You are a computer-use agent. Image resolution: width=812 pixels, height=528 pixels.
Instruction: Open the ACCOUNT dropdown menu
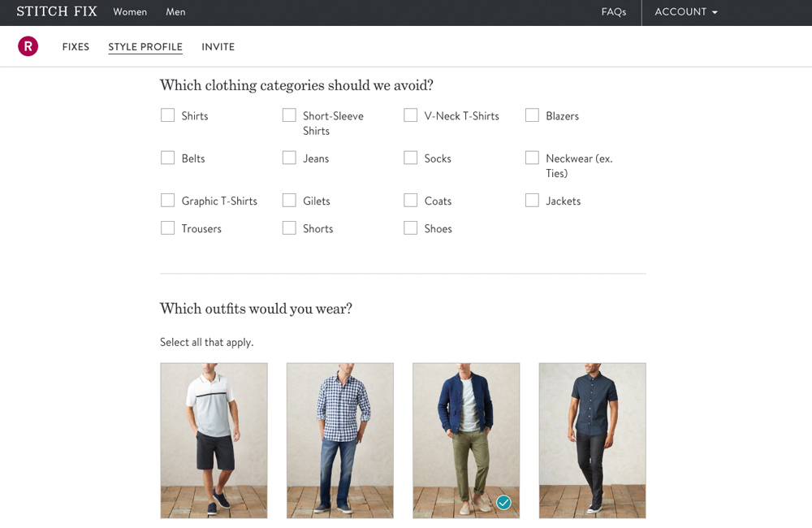[x=685, y=12]
